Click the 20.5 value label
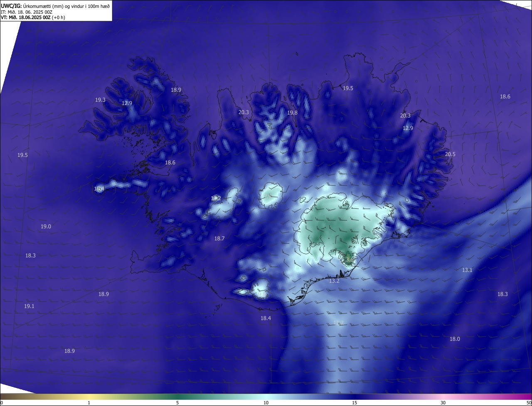The width and height of the screenshot is (532, 406). tap(450, 154)
